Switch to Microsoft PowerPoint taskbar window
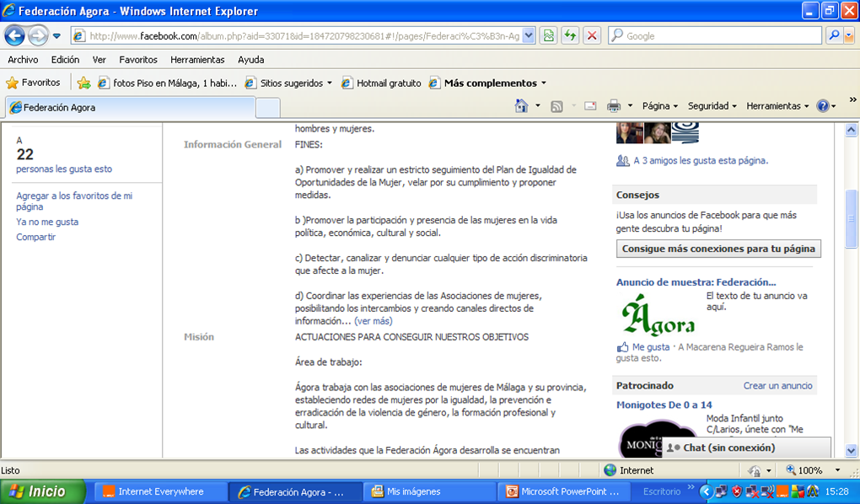860x504 pixels. [563, 491]
